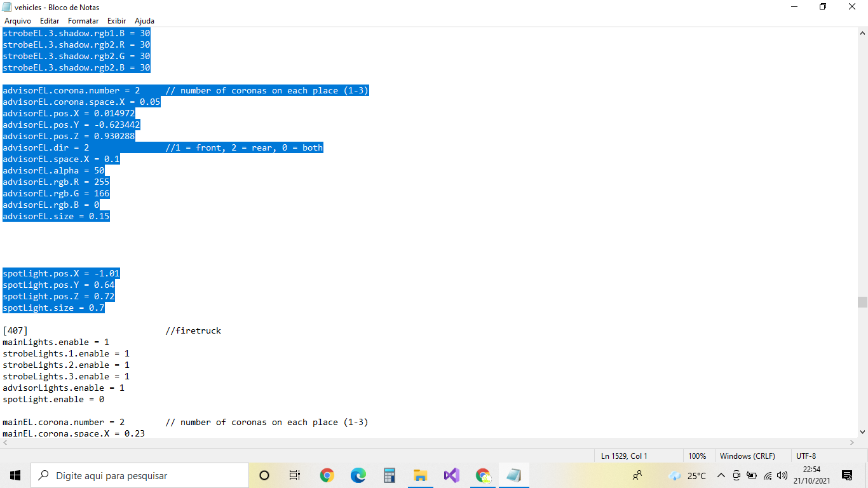Open the clock showing 22:54
The width and height of the screenshot is (868, 488).
click(x=811, y=475)
